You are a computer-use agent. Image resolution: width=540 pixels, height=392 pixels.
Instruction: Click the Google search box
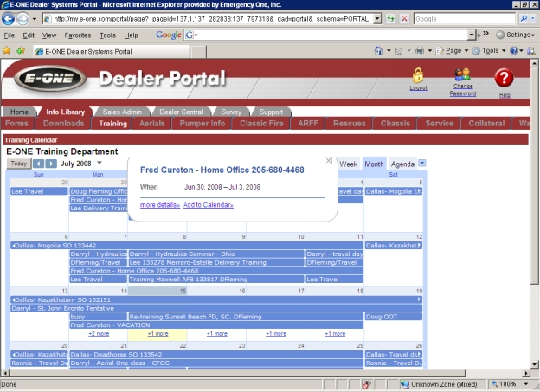pos(464,18)
